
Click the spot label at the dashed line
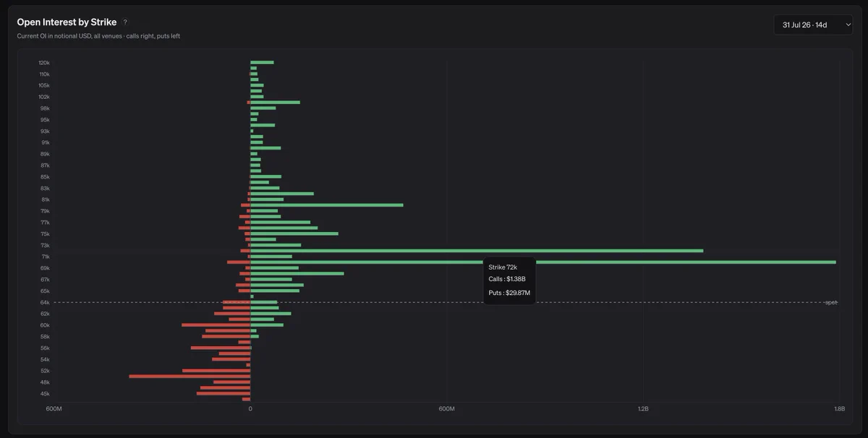(x=830, y=302)
